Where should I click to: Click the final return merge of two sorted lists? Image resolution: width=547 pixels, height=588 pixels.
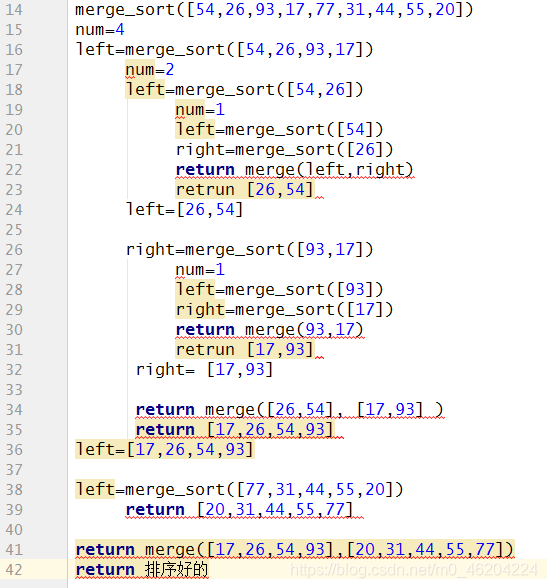tap(295, 550)
